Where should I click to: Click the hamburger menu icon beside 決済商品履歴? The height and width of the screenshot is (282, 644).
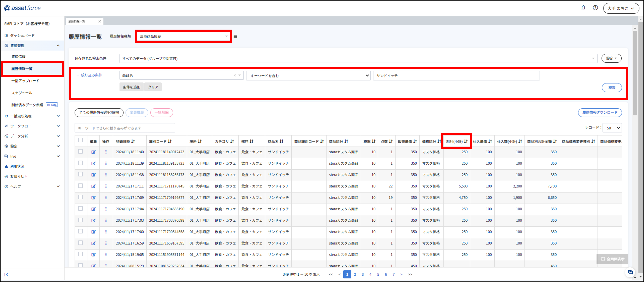(235, 37)
